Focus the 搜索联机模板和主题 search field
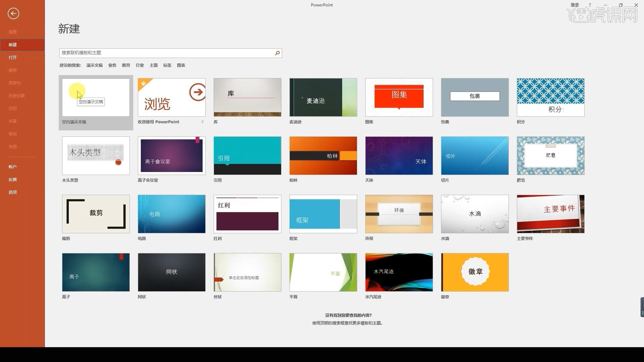The width and height of the screenshot is (644, 362). [x=166, y=53]
